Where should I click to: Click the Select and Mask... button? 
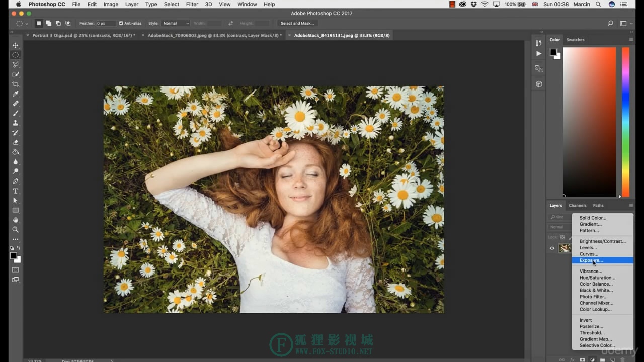click(297, 23)
